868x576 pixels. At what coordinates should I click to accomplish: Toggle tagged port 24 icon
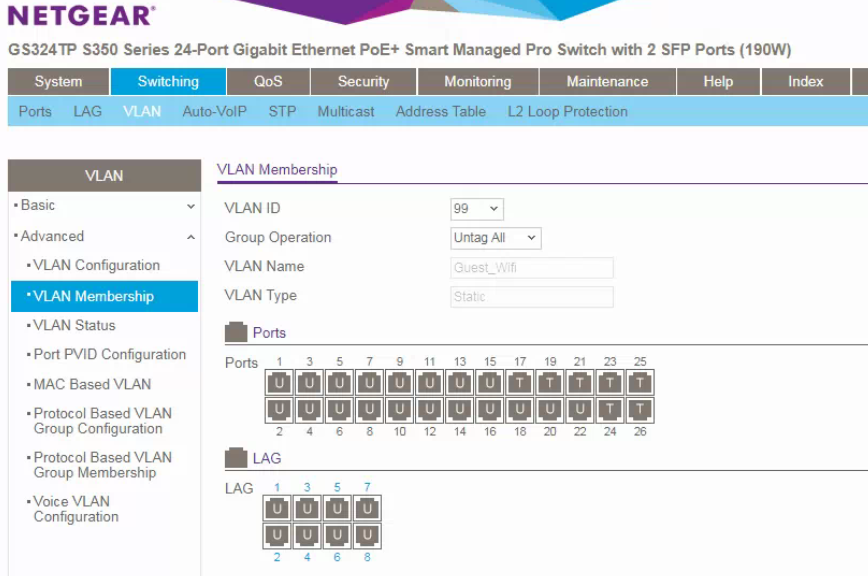click(x=609, y=409)
